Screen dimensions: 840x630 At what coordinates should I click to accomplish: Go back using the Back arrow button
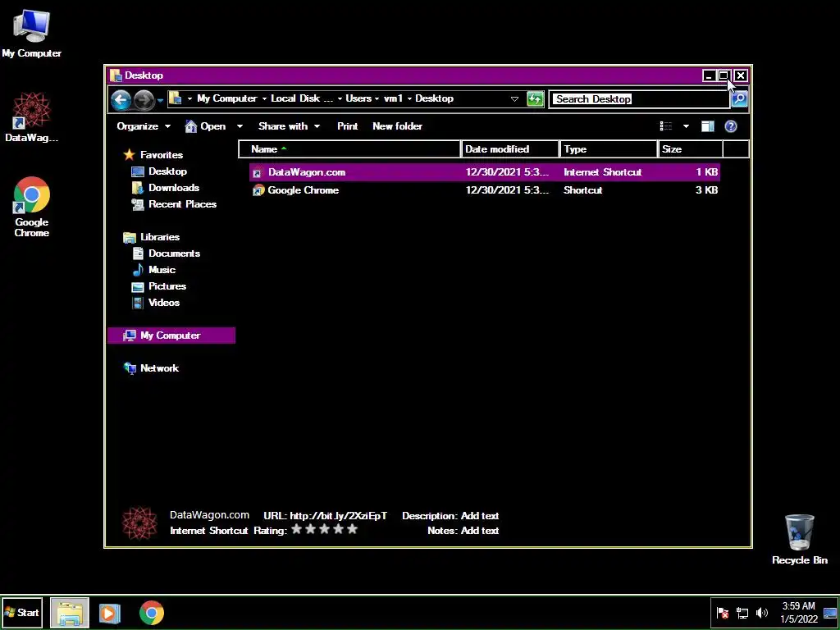click(121, 99)
